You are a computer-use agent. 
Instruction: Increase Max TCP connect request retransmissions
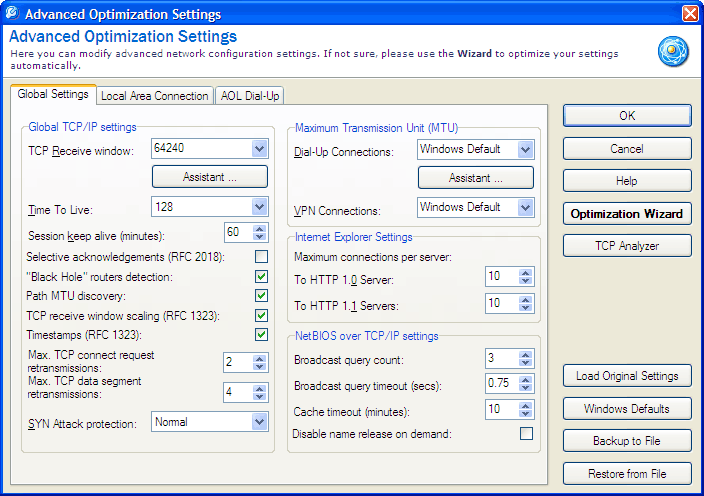coord(260,359)
